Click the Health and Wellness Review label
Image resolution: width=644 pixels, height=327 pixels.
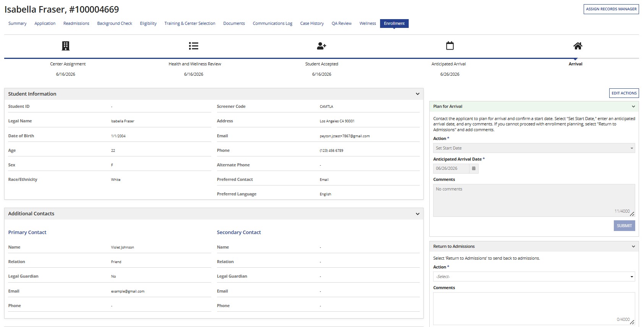195,64
